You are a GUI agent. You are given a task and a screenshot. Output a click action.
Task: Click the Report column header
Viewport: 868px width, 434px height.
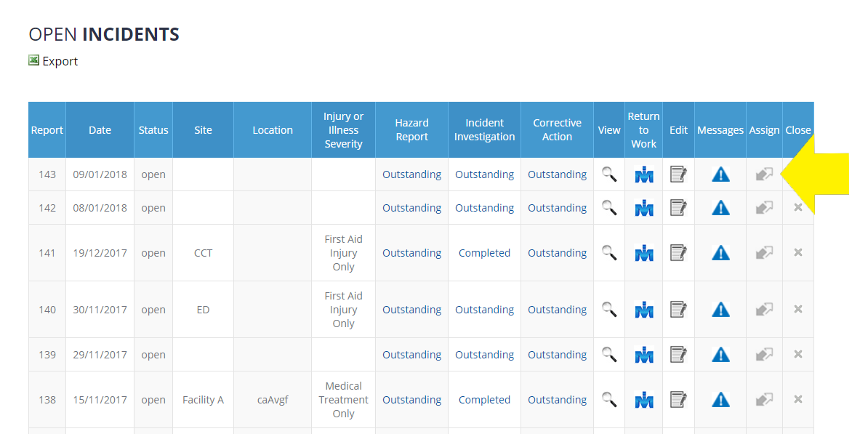pos(47,129)
